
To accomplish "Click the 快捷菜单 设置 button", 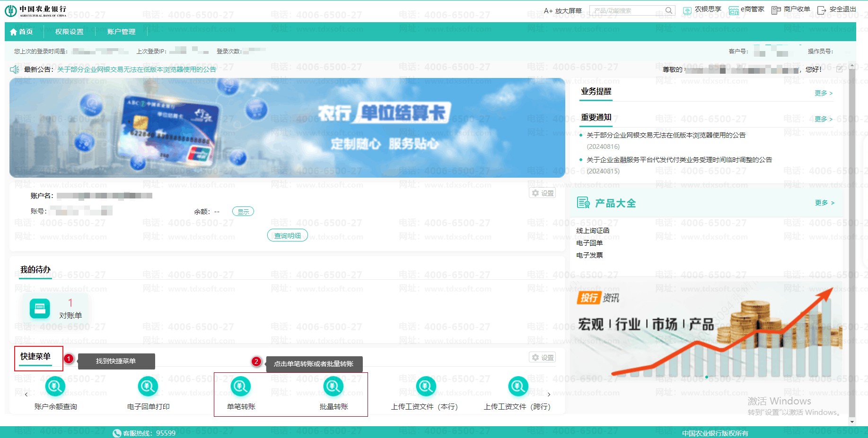I will (x=543, y=358).
